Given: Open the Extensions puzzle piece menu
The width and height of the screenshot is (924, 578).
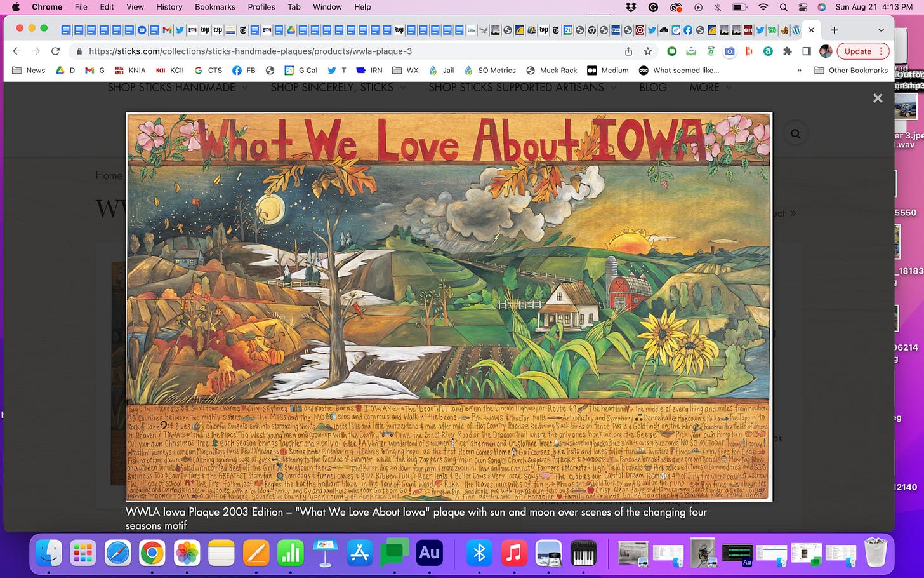Looking at the screenshot, I should [x=788, y=51].
